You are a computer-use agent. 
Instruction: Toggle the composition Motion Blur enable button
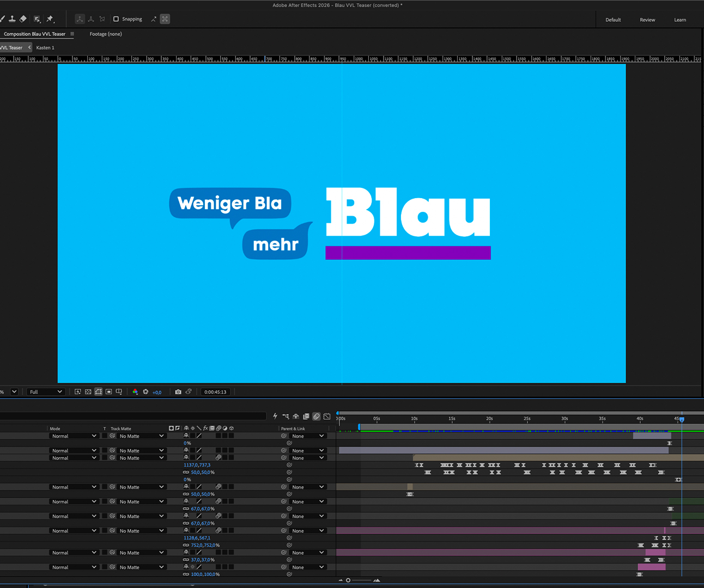click(317, 416)
